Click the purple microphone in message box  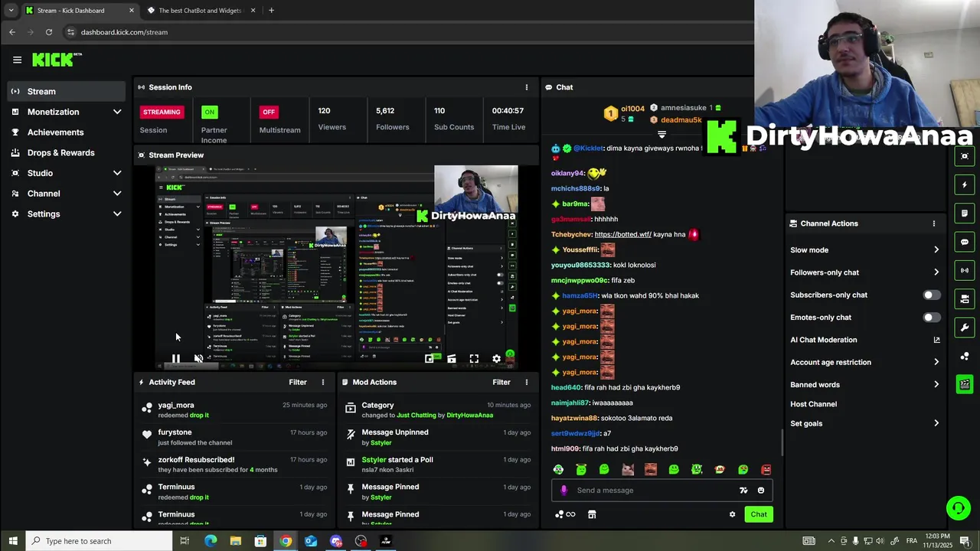click(x=564, y=491)
